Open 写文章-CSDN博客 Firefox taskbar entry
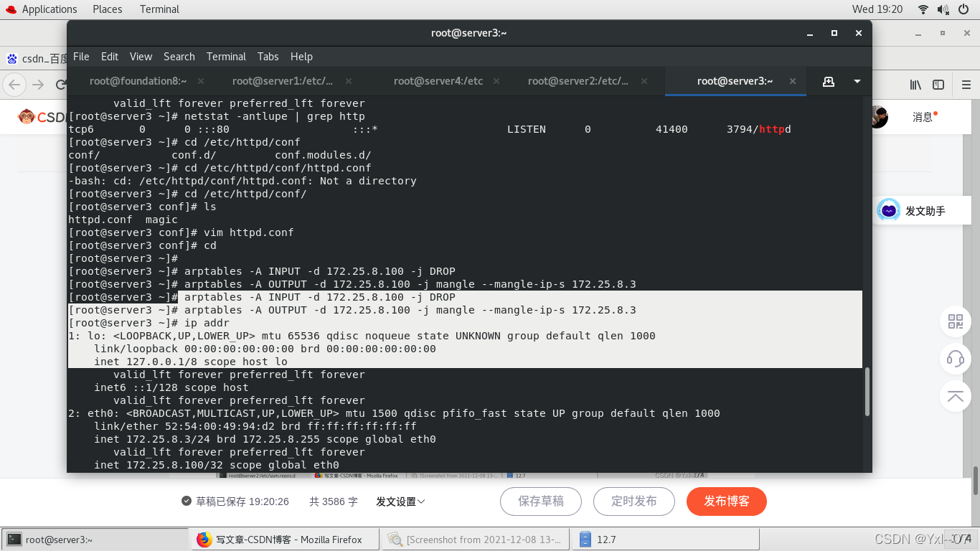 [x=285, y=540]
